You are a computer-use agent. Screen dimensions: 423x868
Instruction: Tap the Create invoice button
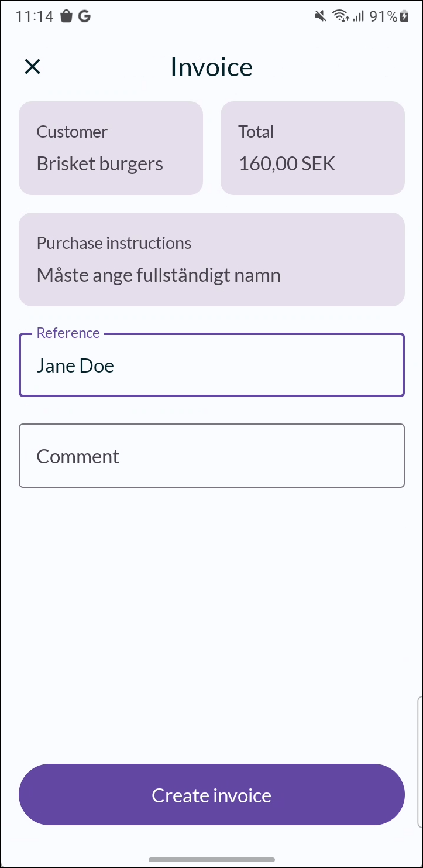pyautogui.click(x=212, y=795)
